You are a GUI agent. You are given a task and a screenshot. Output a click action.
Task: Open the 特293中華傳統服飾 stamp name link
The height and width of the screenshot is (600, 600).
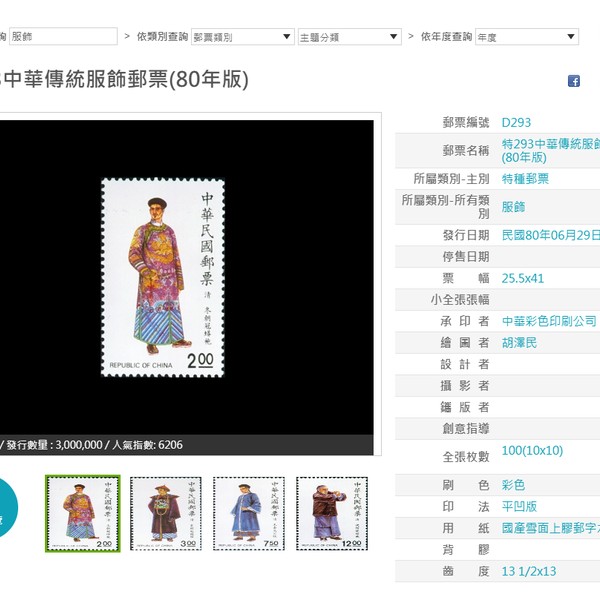tap(551, 151)
